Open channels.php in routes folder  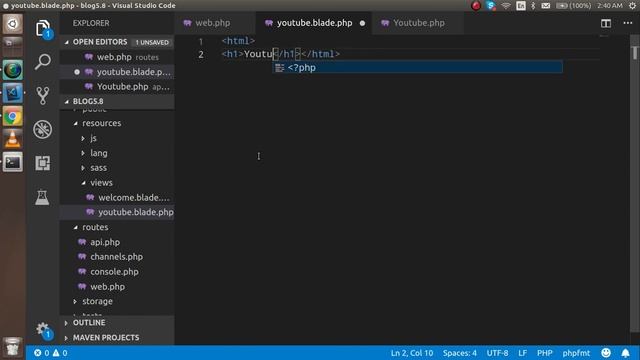click(x=117, y=257)
